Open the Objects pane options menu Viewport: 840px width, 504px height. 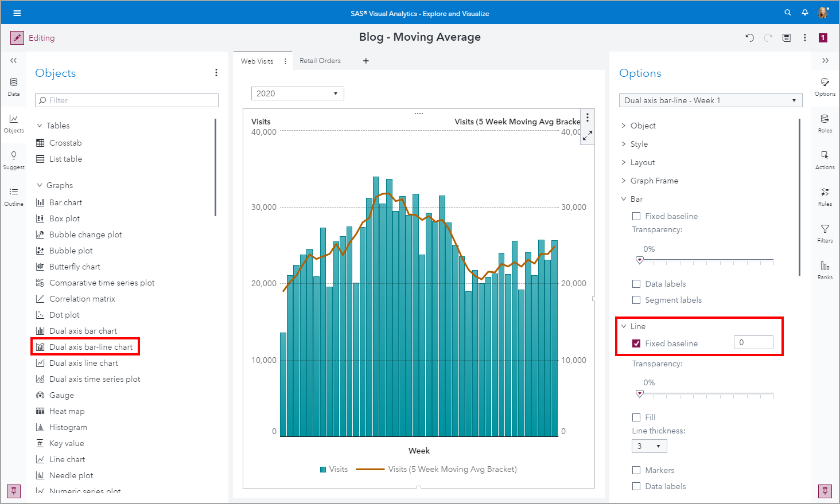click(x=216, y=73)
